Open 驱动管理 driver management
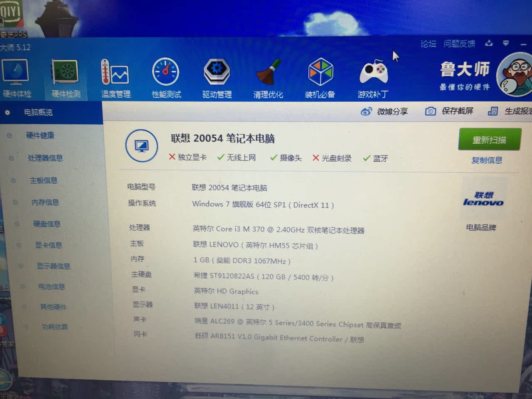 point(217,78)
